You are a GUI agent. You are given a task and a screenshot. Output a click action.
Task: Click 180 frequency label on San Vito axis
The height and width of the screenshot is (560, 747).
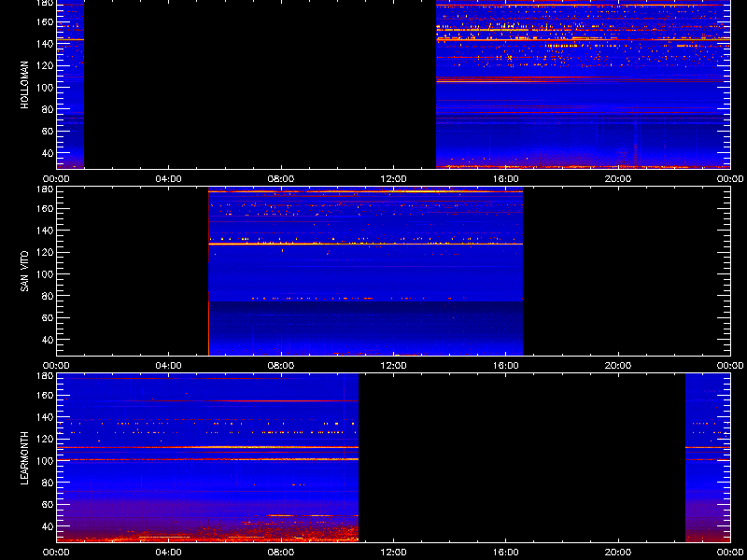tap(45, 189)
